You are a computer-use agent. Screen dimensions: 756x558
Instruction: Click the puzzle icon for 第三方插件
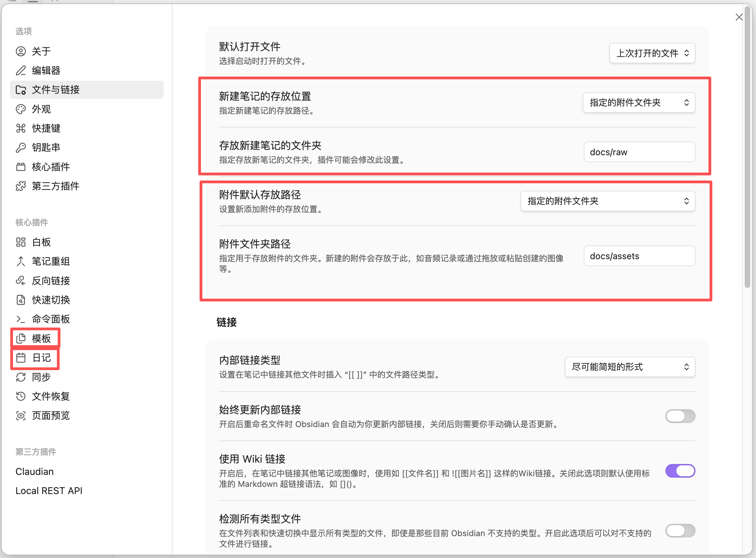click(21, 186)
